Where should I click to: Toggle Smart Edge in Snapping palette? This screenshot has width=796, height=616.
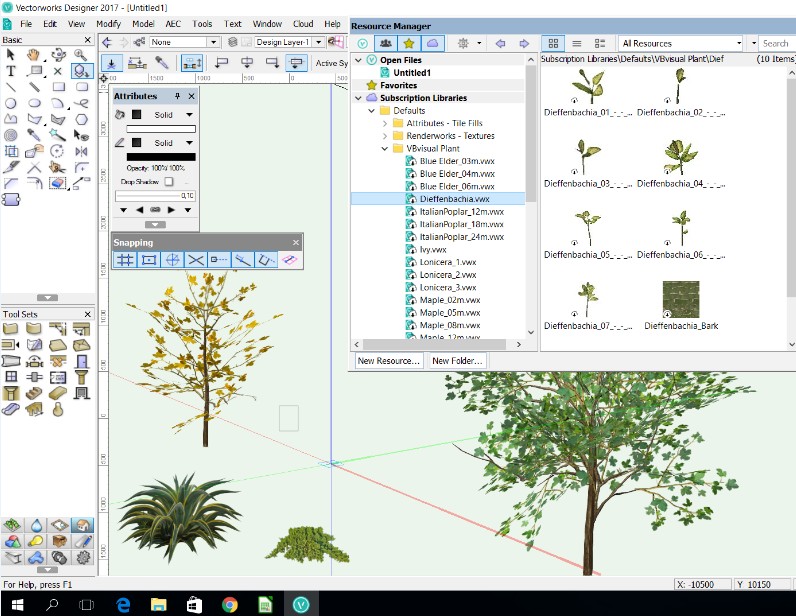point(266,260)
